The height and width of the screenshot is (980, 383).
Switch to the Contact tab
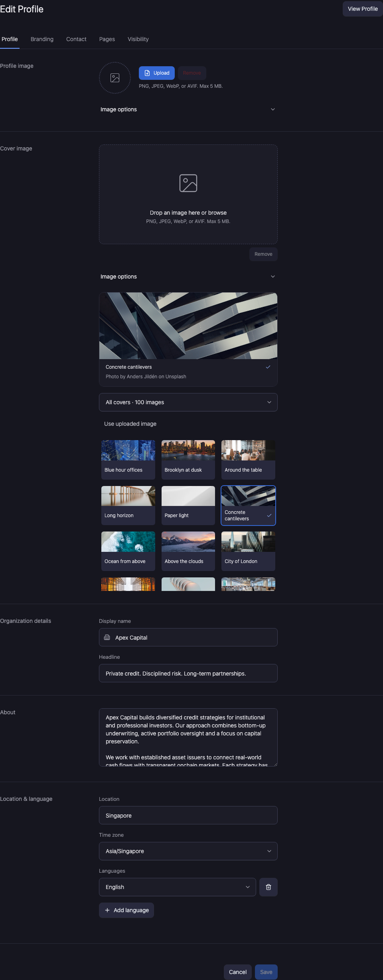pos(76,39)
